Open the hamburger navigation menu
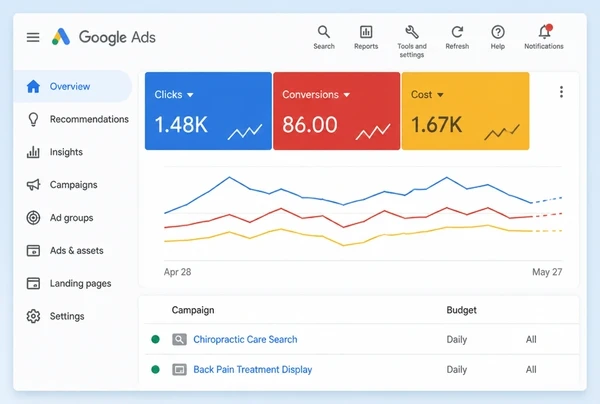The height and width of the screenshot is (404, 600). 33,37
